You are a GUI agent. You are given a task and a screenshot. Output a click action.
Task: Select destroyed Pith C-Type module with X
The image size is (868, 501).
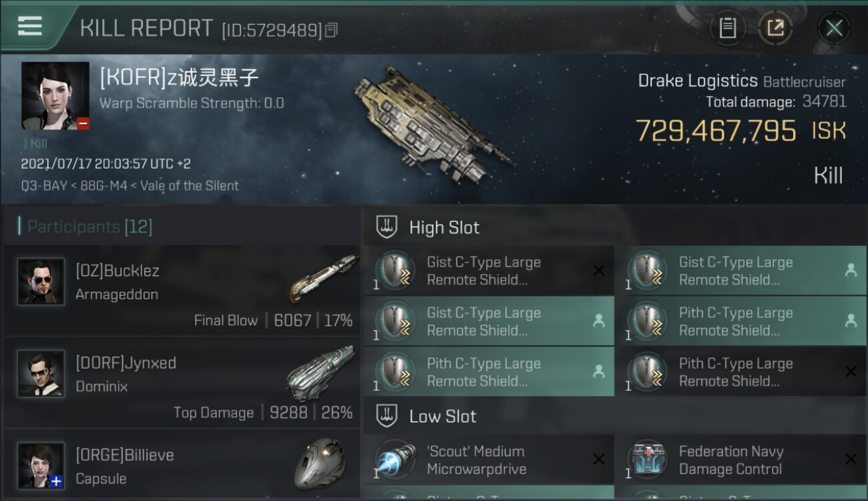pos(740,372)
